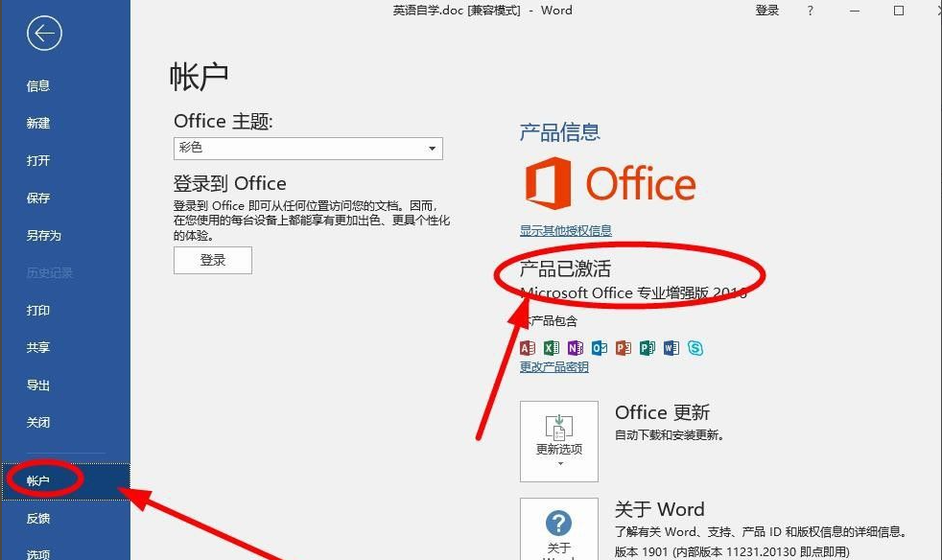Select 信息 in the left sidebar
This screenshot has width=942, height=560.
[x=38, y=86]
